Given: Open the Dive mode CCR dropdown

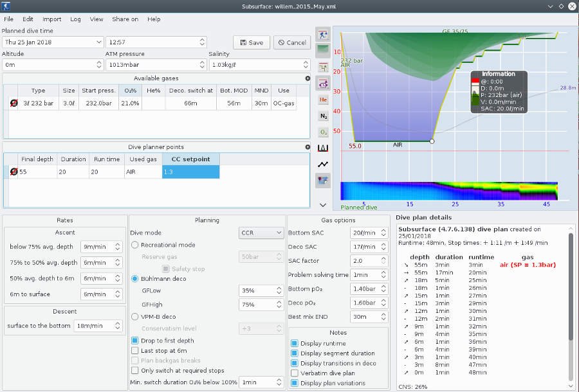Looking at the screenshot, I should [260, 233].
